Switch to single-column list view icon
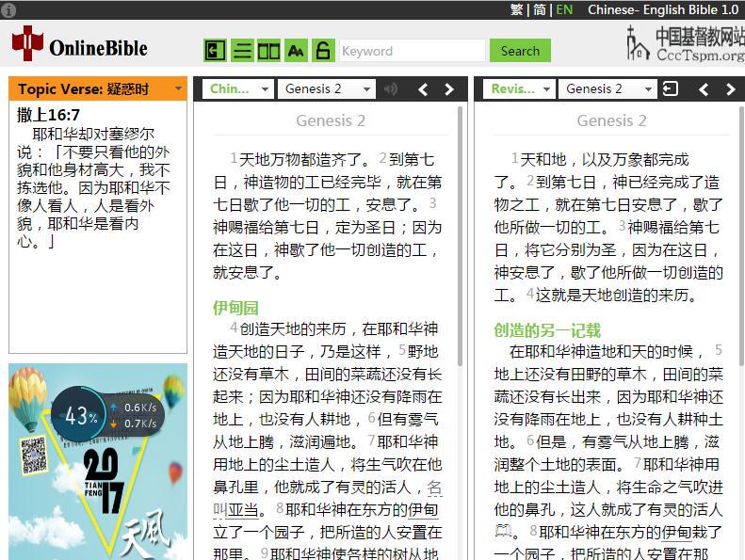The width and height of the screenshot is (745, 560). coord(242,50)
